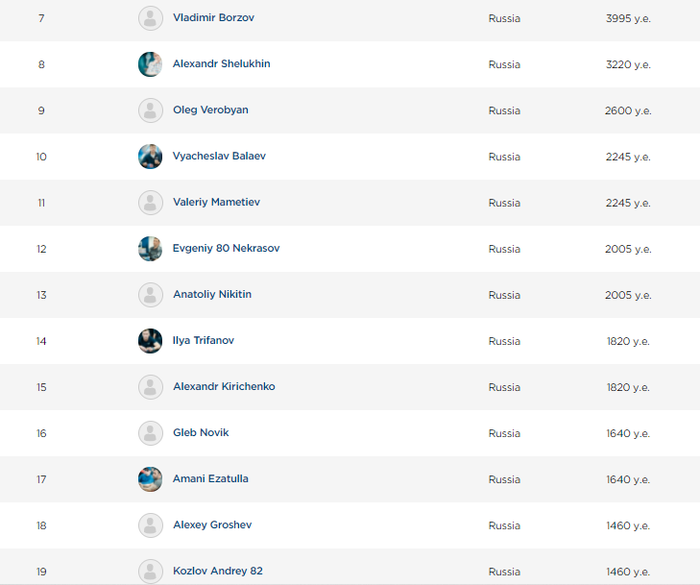Click Ilya Trifanov's profile photo
700x585 pixels.
tap(150, 341)
